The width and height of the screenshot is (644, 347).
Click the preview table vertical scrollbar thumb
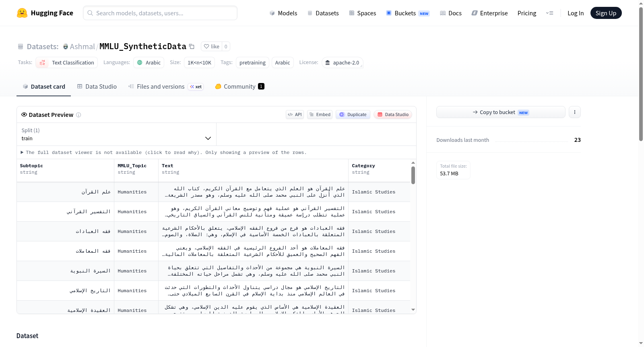click(413, 175)
